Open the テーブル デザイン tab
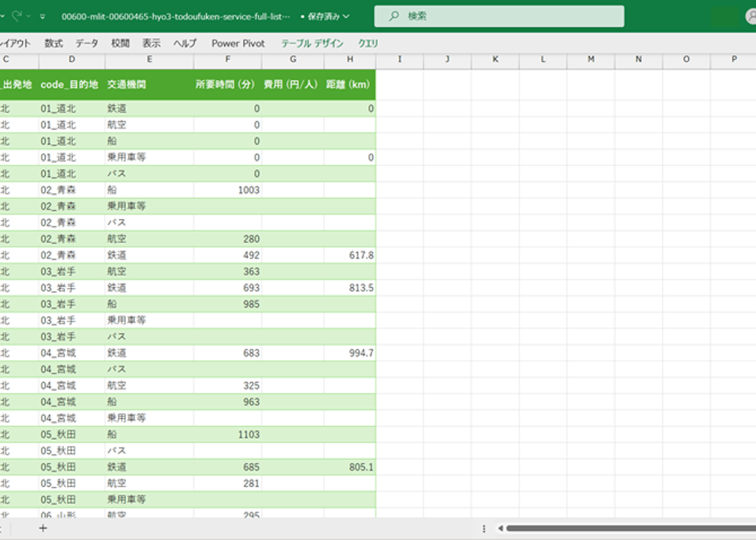The width and height of the screenshot is (756, 540). point(312,43)
